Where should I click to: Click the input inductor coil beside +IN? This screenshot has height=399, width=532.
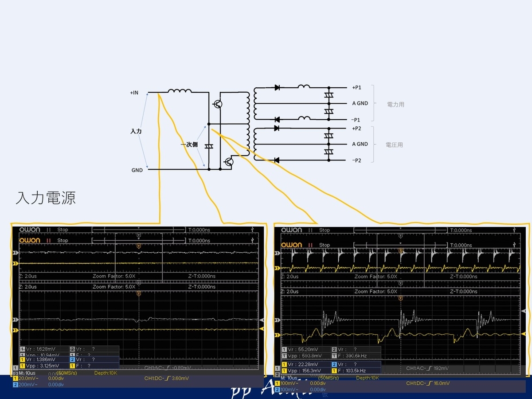(180, 91)
